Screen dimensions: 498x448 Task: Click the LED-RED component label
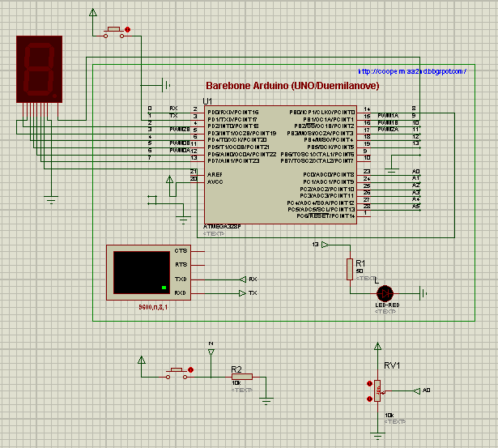[x=387, y=305]
